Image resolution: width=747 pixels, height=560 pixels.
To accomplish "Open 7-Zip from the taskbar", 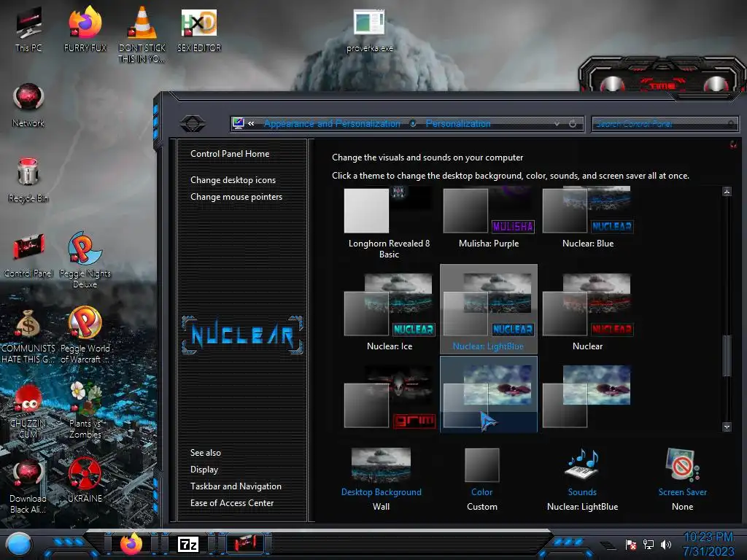I will 187,544.
